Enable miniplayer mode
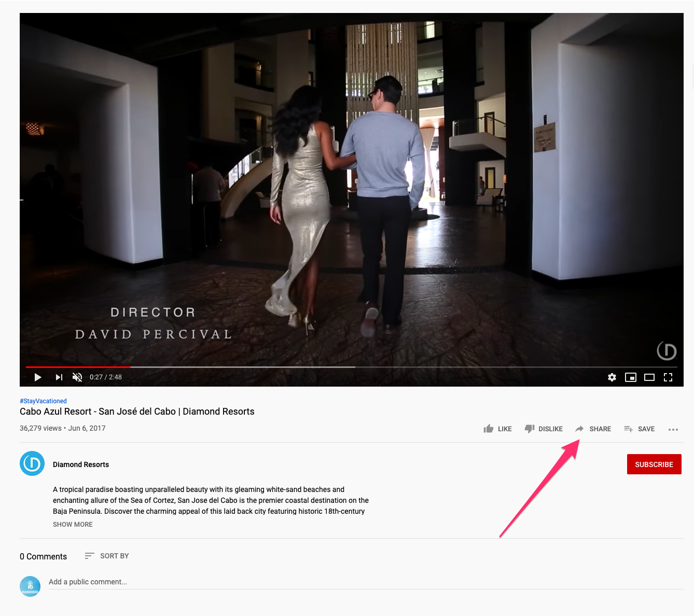The height and width of the screenshot is (616, 694). (631, 377)
